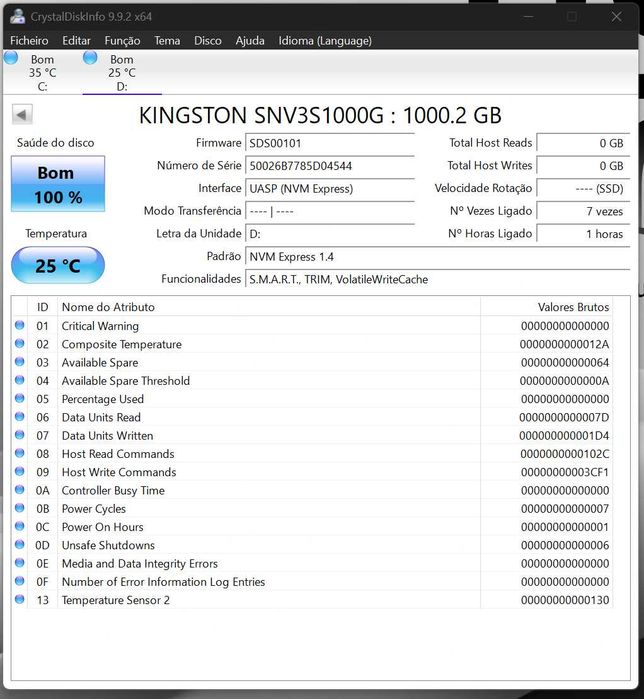Click the Total Host Reads value 0 GB
The image size is (644, 699).
tap(583, 143)
